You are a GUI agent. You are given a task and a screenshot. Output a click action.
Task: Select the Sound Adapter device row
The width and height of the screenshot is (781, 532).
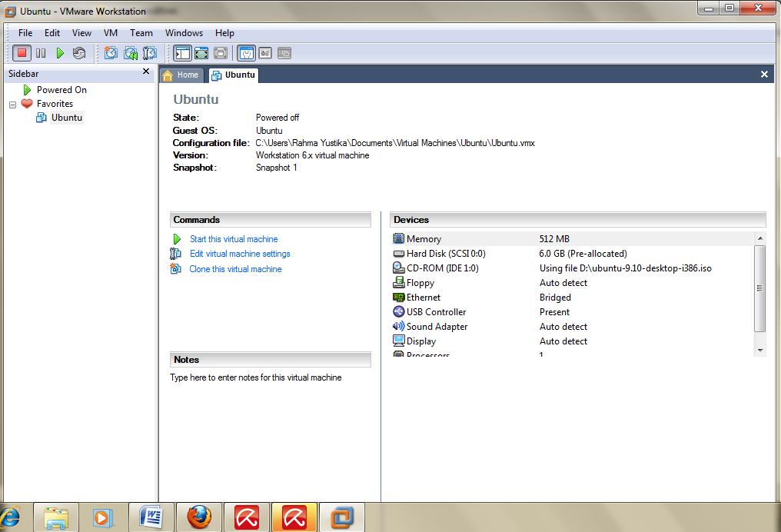(573, 326)
